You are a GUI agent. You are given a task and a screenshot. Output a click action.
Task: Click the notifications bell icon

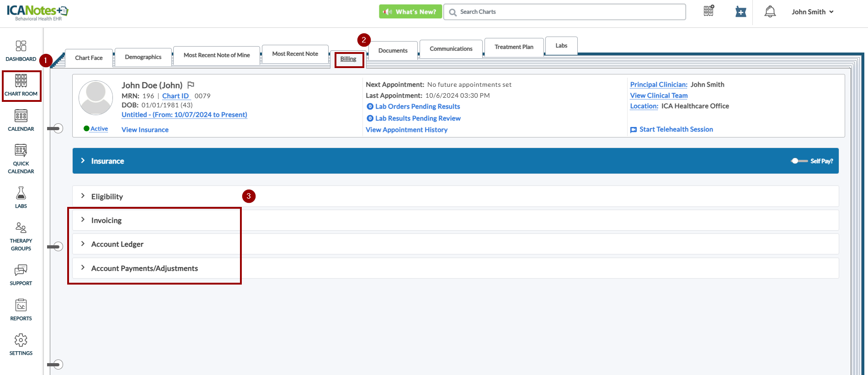770,12
